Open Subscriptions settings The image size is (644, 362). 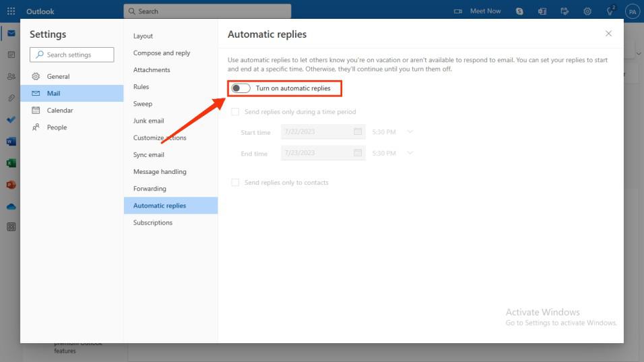pos(171,222)
